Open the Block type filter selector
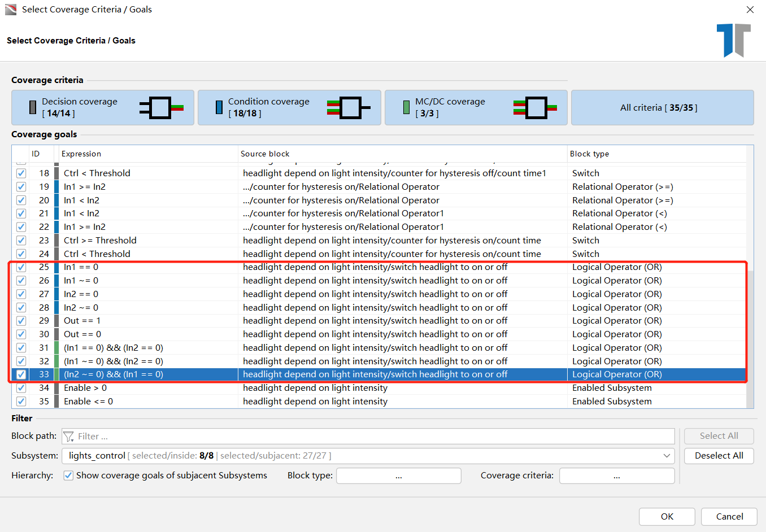 pyautogui.click(x=398, y=476)
